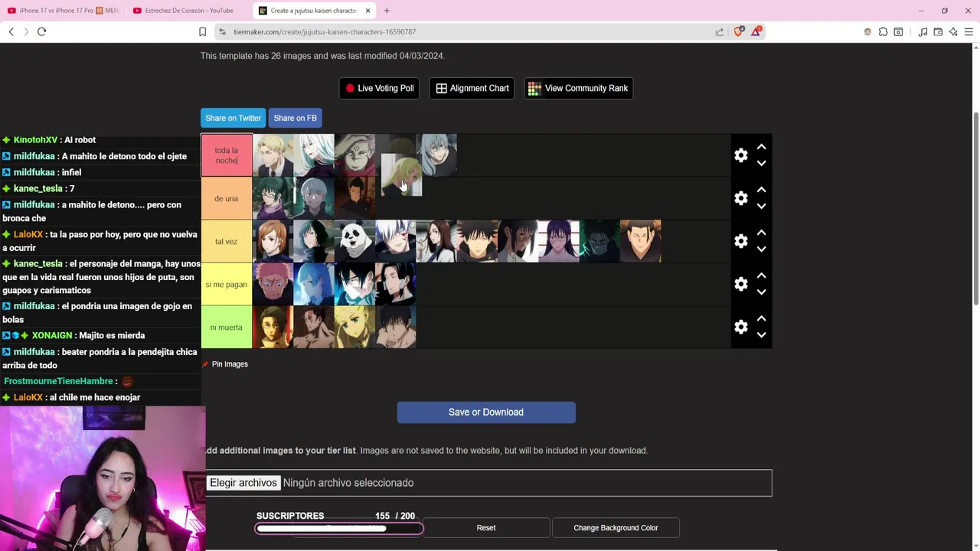Toggle the Pin Images option
This screenshot has height=551, width=980.
click(225, 364)
